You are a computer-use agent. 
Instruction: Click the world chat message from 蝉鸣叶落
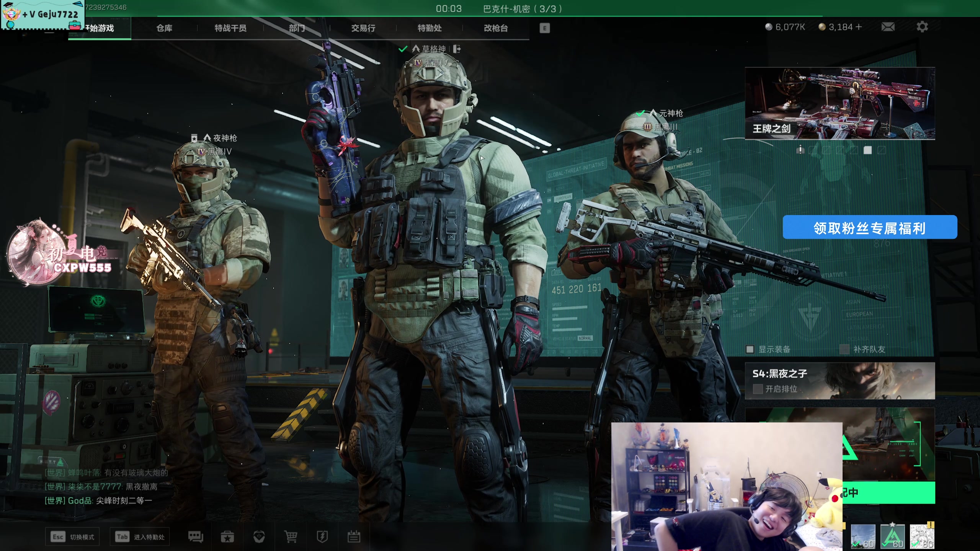[x=106, y=473]
